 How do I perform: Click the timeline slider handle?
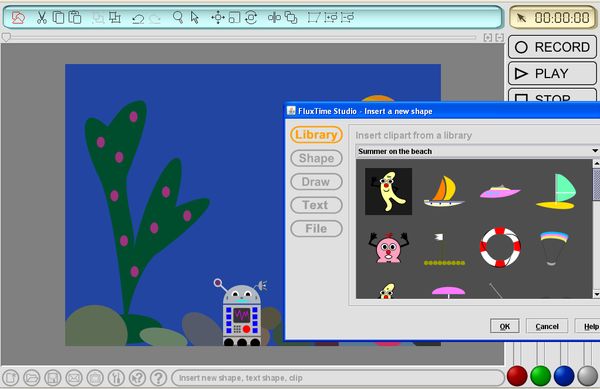pos(6,37)
